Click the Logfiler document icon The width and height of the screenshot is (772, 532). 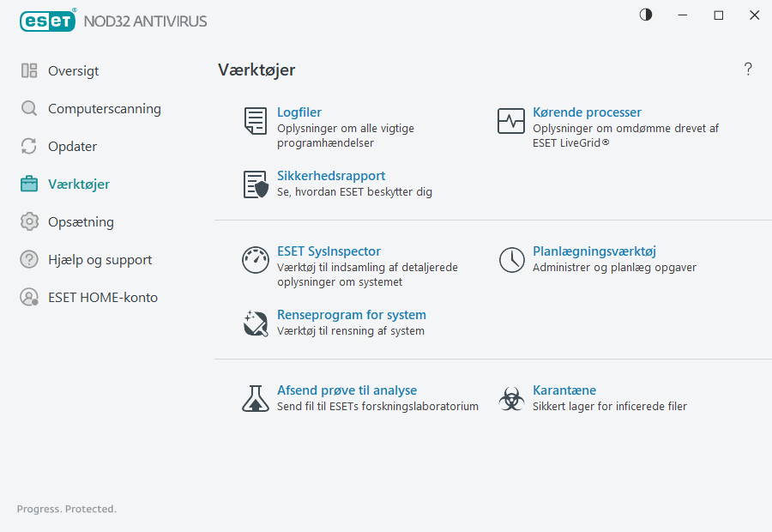click(x=255, y=121)
